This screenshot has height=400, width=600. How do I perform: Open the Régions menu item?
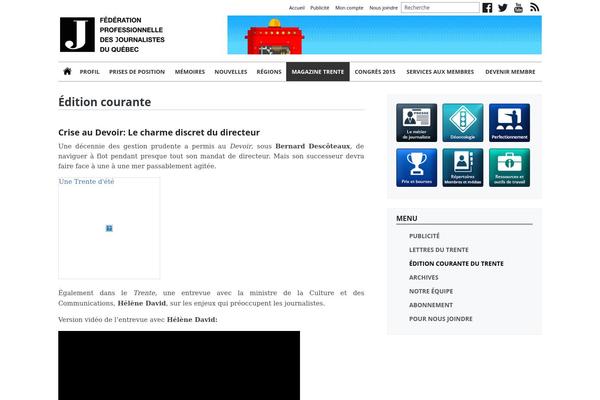coord(269,72)
